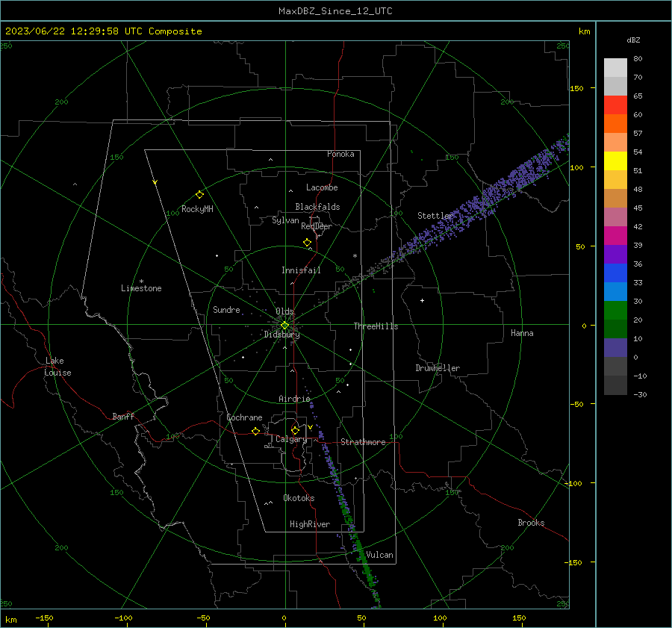The image size is (672, 628).
Task: Click the Ponoka label
Action: [x=340, y=154]
